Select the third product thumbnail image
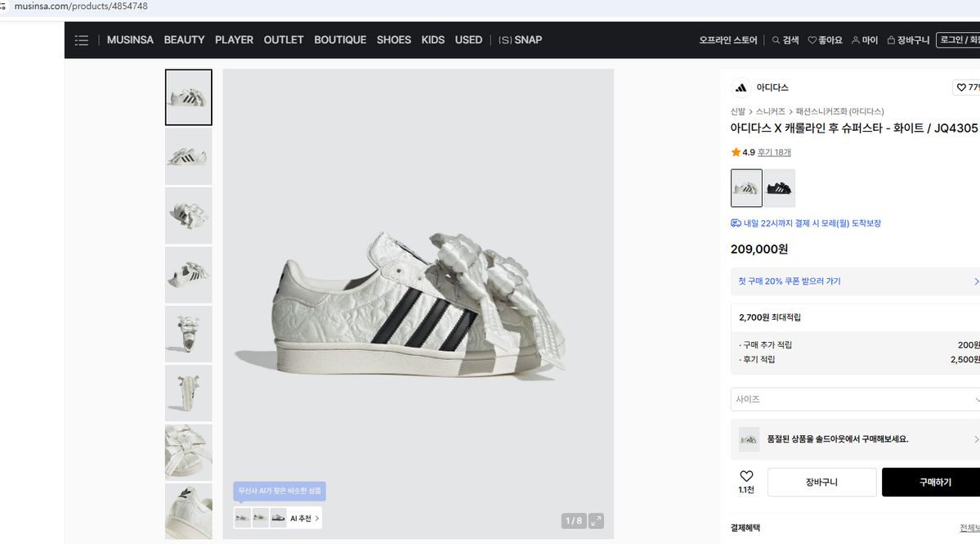 [189, 215]
